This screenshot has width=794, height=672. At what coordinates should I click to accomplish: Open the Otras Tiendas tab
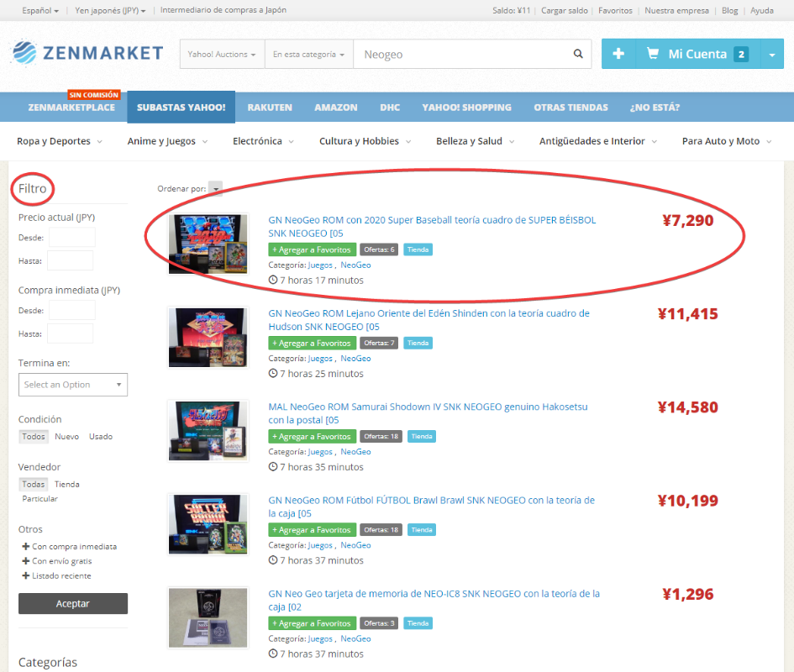point(571,108)
